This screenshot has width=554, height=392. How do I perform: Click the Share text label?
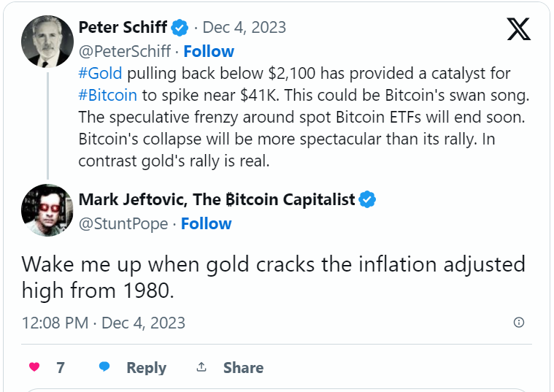244,368
